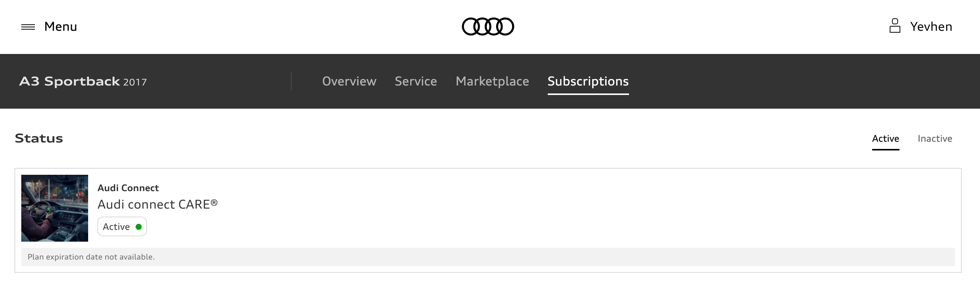Click the Menu label text

60,27
